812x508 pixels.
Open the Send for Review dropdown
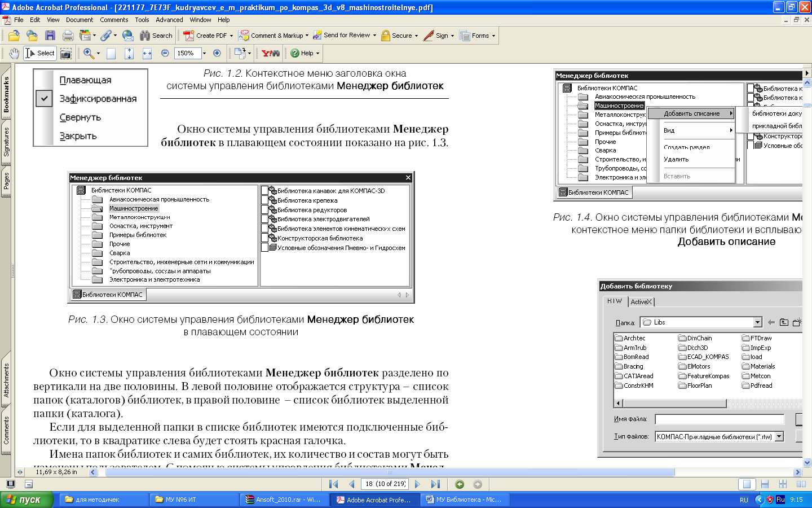pos(374,36)
